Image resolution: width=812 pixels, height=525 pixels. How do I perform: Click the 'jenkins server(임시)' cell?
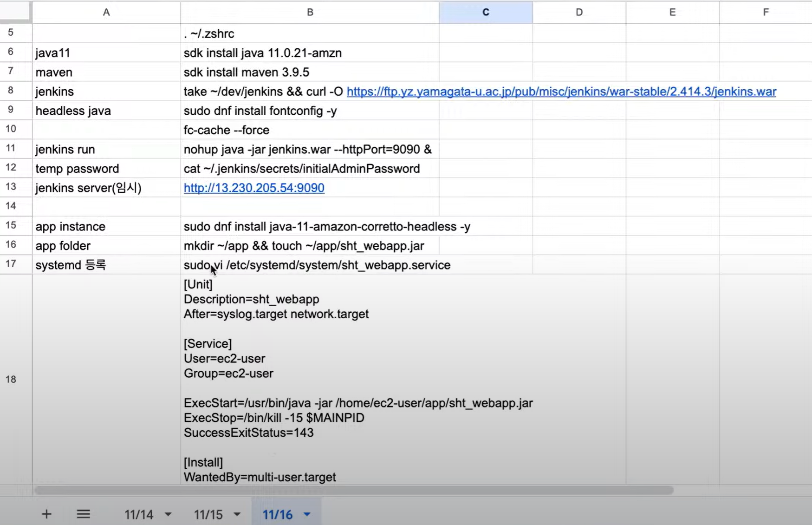[106, 187]
